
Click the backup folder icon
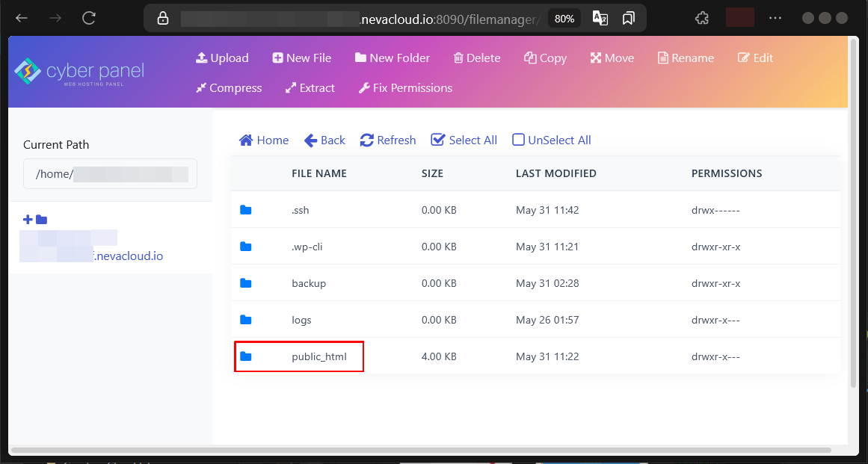(x=246, y=283)
